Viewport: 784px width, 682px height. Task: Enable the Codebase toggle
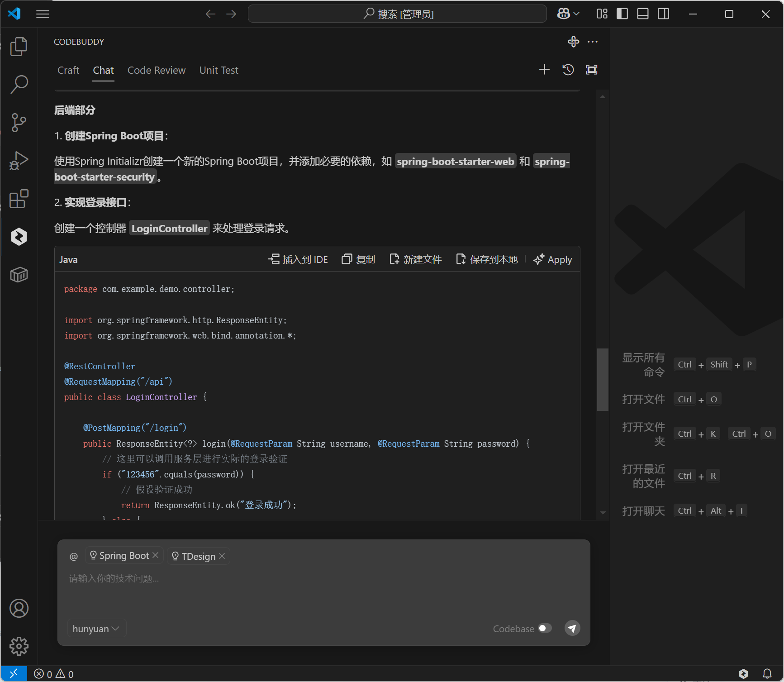coord(545,628)
